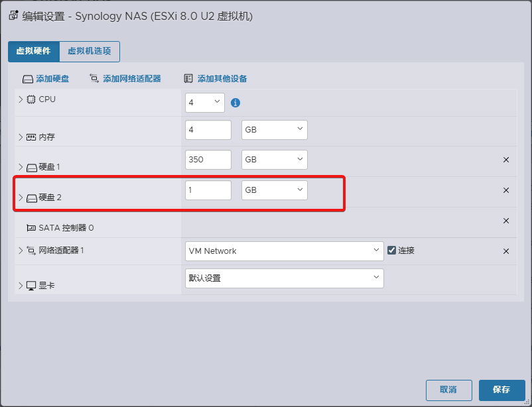Image resolution: width=532 pixels, height=407 pixels.
Task: Click the memory size input field
Action: point(208,129)
